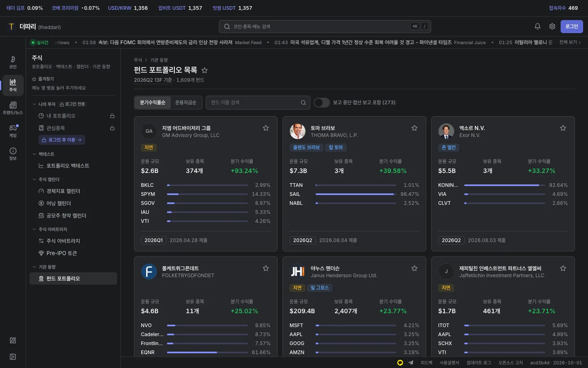Collapse the sidebar with the panel icon
The height and width of the screenshot is (368, 588).
click(x=13, y=357)
